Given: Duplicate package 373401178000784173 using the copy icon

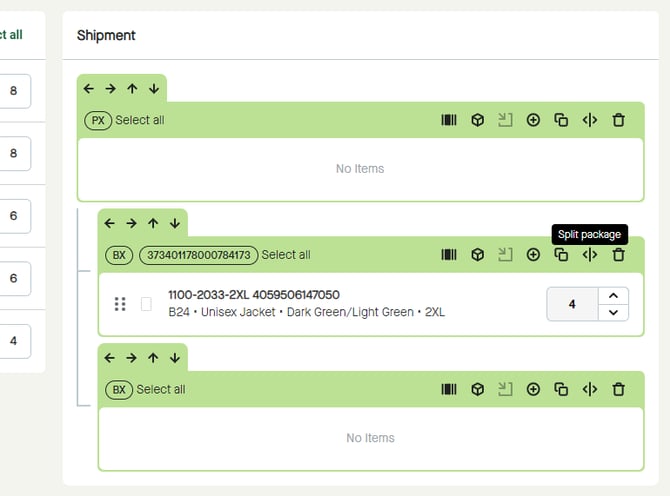Looking at the screenshot, I should (x=561, y=255).
